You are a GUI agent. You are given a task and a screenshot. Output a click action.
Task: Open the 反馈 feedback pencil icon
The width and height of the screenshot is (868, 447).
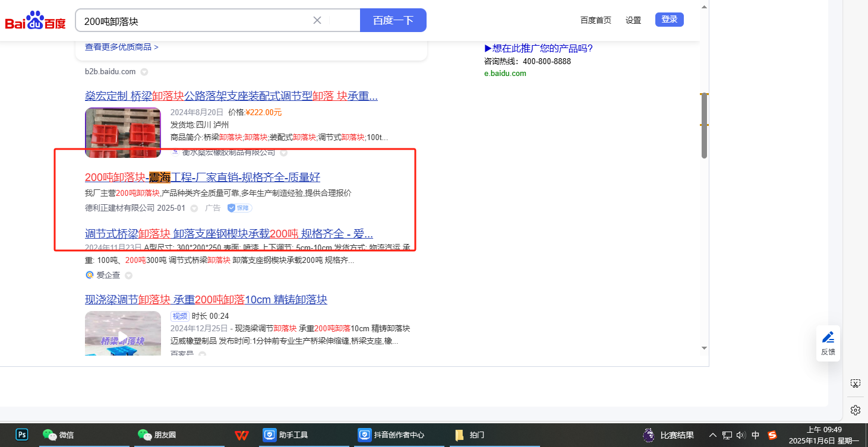828,338
